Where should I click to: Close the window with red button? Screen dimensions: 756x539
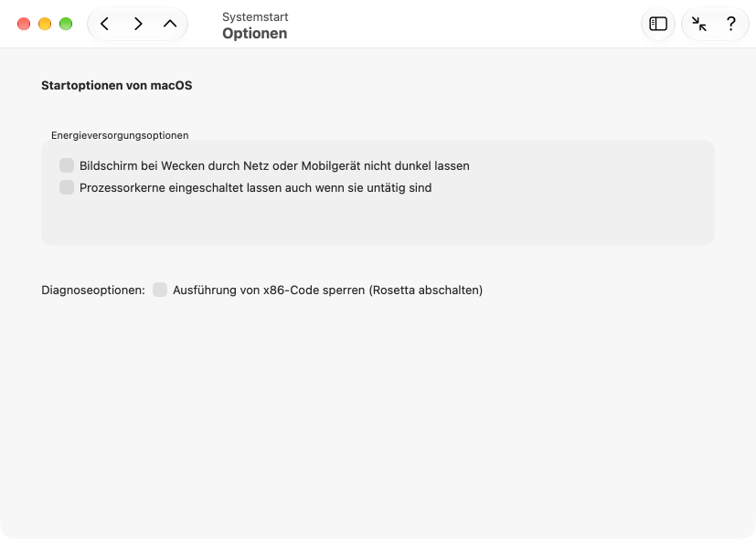click(24, 24)
